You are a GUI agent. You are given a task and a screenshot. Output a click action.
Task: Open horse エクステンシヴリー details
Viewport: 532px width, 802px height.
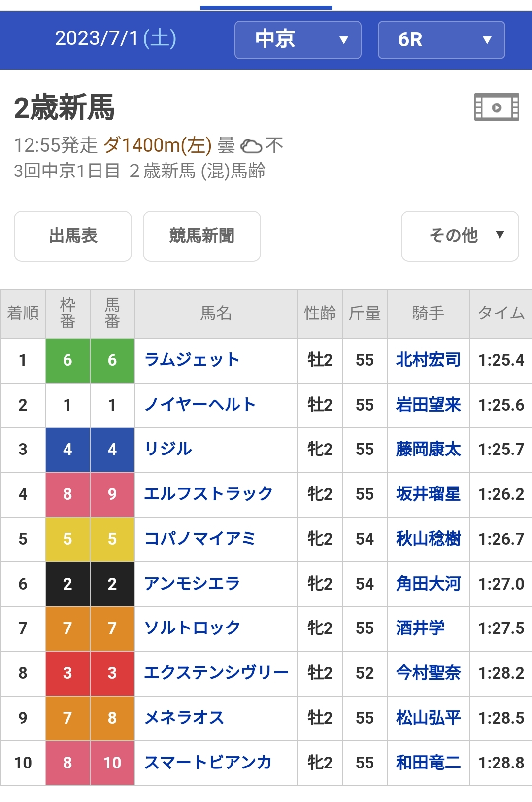(216, 673)
